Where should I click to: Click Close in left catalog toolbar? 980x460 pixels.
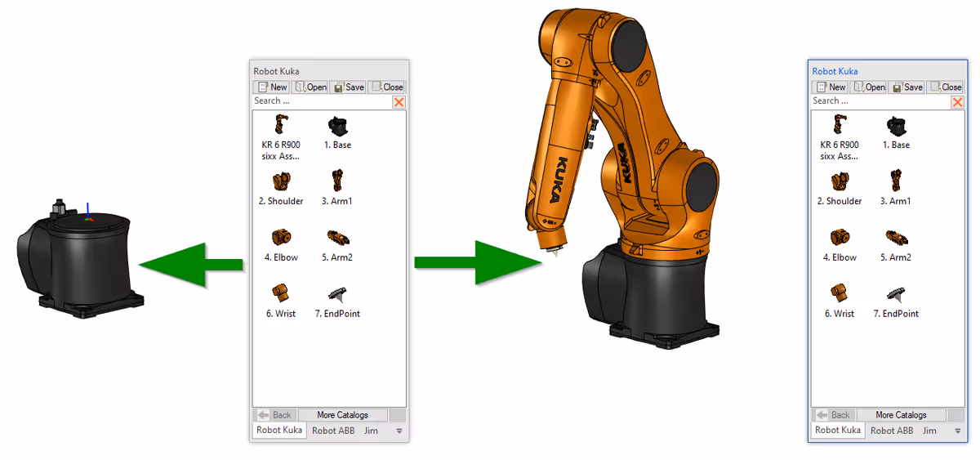[x=386, y=87]
